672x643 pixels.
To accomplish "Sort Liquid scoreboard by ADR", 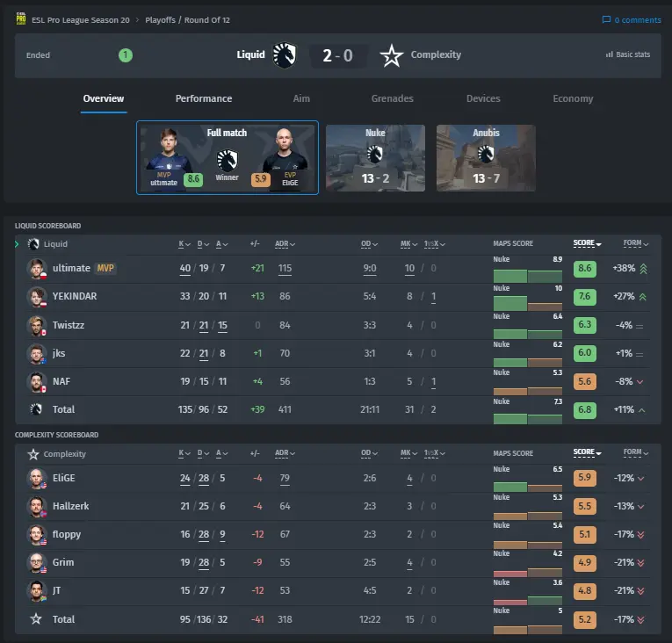I will pyautogui.click(x=285, y=244).
